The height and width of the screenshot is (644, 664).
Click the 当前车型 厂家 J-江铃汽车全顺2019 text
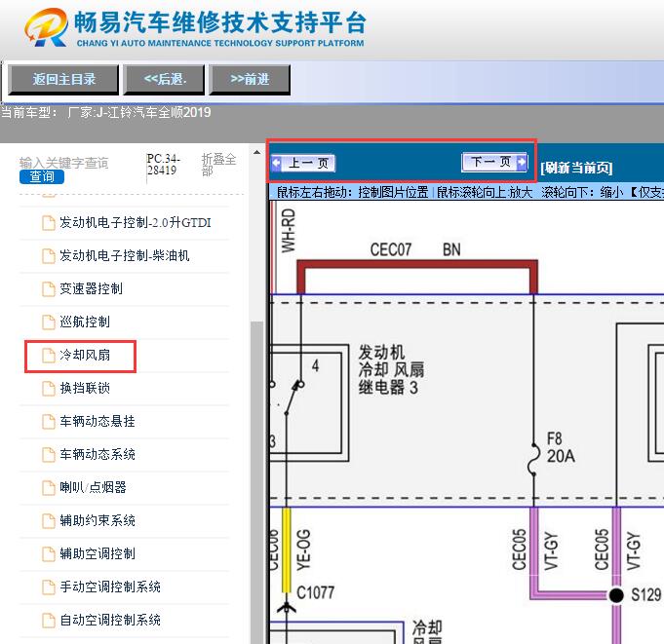click(106, 113)
